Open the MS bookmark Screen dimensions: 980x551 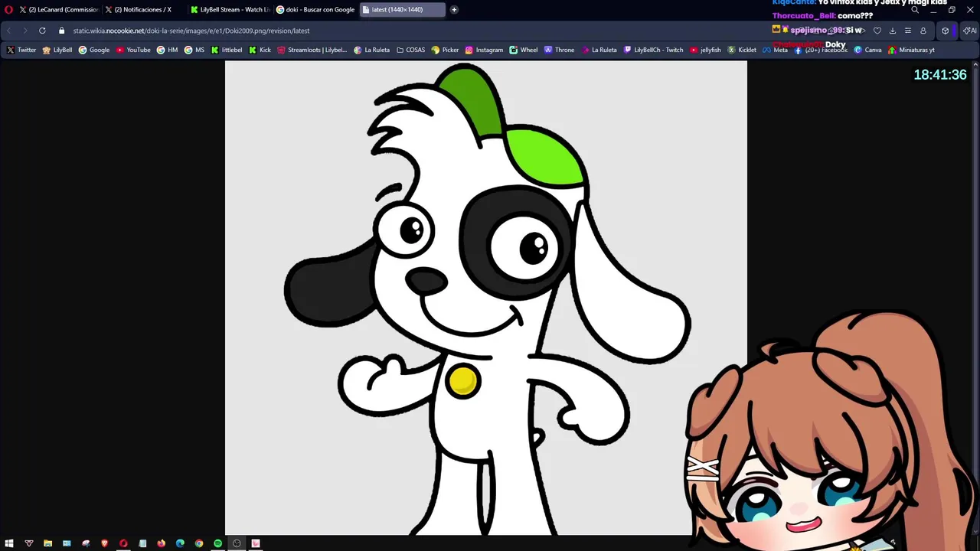pos(194,50)
